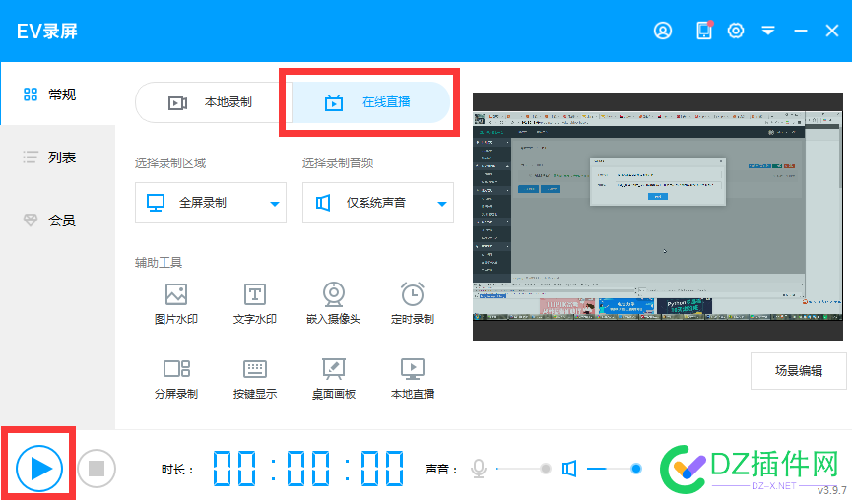
Task: Open the 列表 sidebar tab
Action: click(x=57, y=157)
